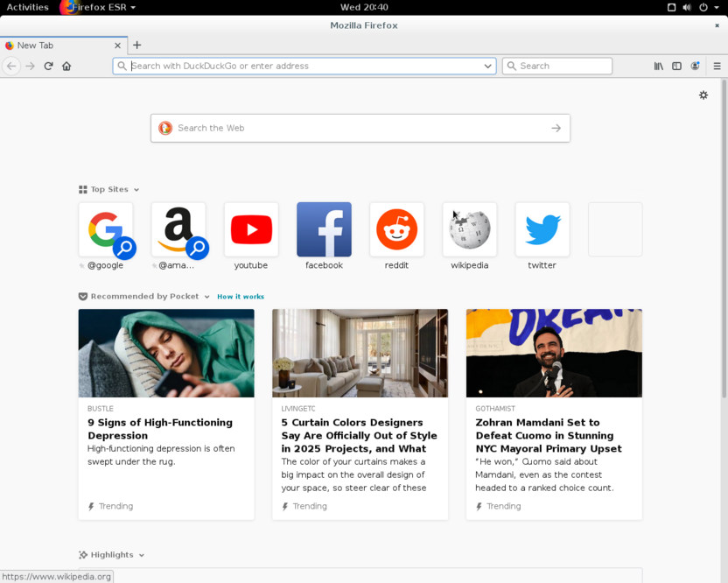The image size is (728, 583).
Task: Open the Activities overview
Action: pos(27,7)
